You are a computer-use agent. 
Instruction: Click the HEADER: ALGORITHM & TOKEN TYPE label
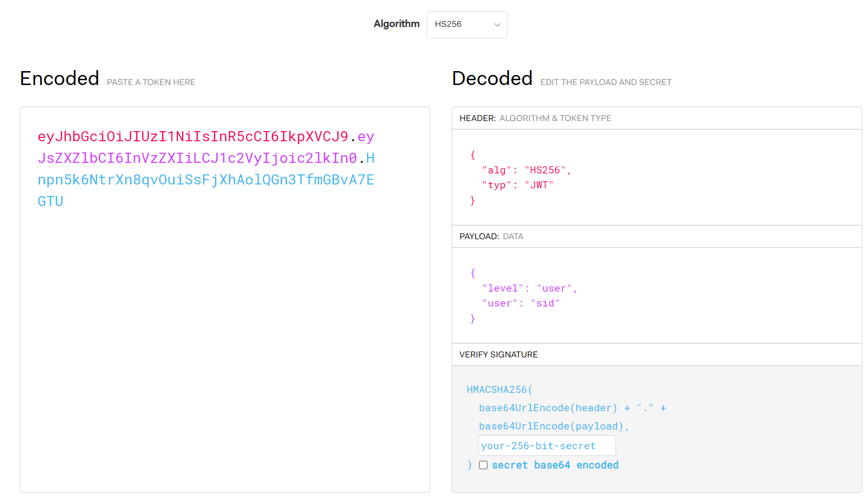coord(535,118)
